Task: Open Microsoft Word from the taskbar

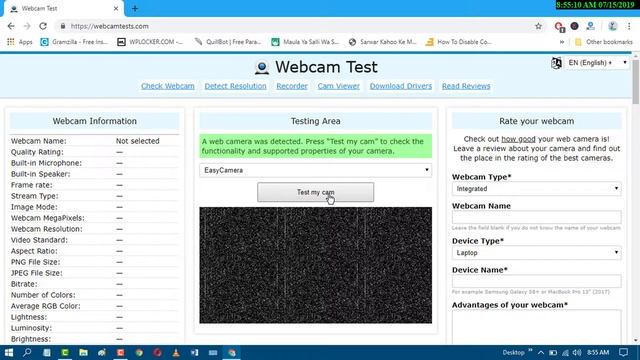Action: (194, 353)
